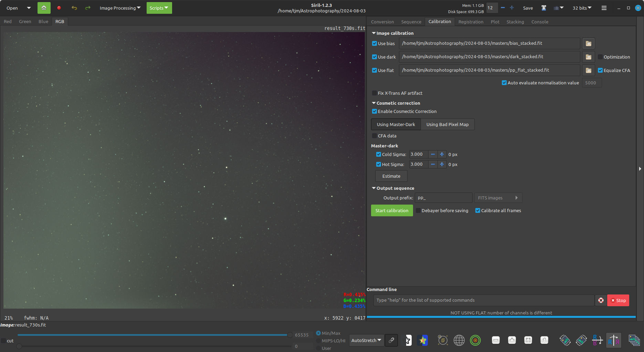Open the folder browser for the bias file

click(x=588, y=43)
